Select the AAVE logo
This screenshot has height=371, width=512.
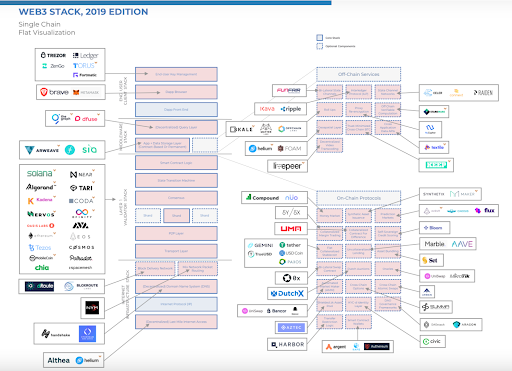tap(462, 244)
